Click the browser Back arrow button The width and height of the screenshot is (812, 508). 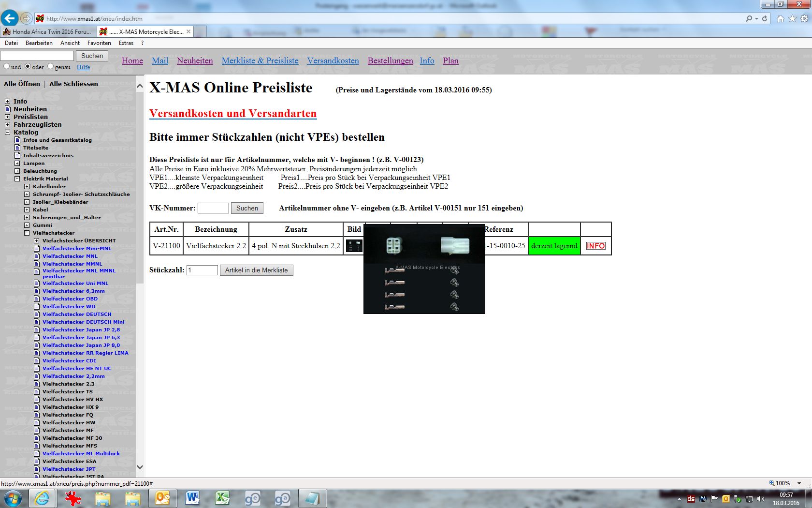pyautogui.click(x=9, y=18)
